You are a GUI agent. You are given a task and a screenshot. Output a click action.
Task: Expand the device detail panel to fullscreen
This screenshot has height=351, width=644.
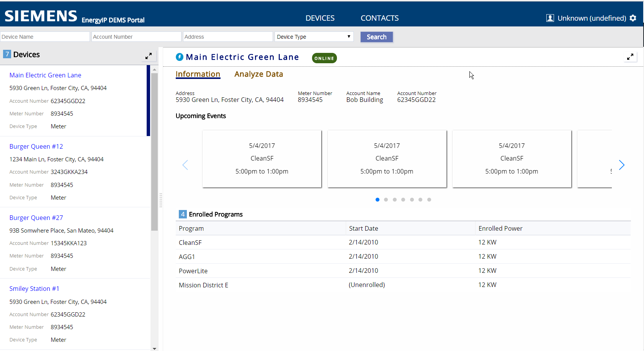[630, 57]
